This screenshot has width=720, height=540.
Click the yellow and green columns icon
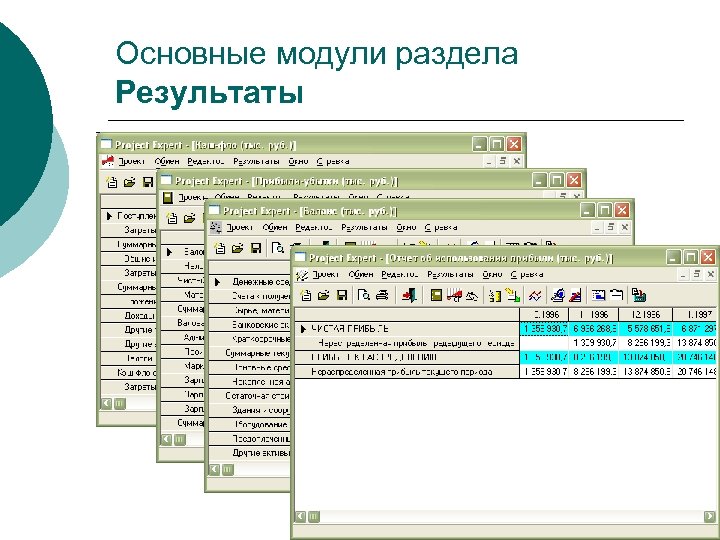click(x=494, y=296)
